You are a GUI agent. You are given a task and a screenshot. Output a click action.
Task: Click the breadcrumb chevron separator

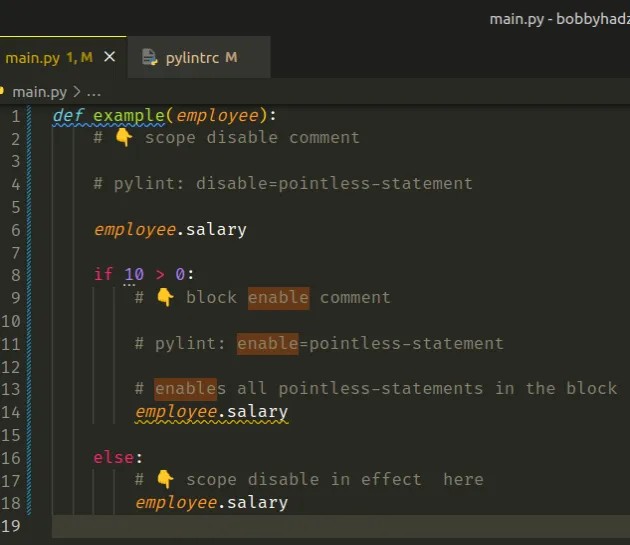pyautogui.click(x=77, y=91)
